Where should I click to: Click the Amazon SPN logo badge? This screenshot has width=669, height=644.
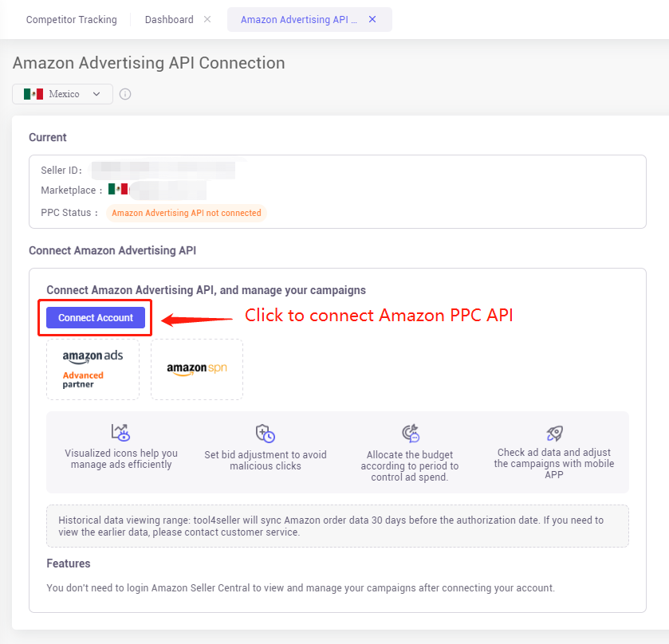click(197, 369)
